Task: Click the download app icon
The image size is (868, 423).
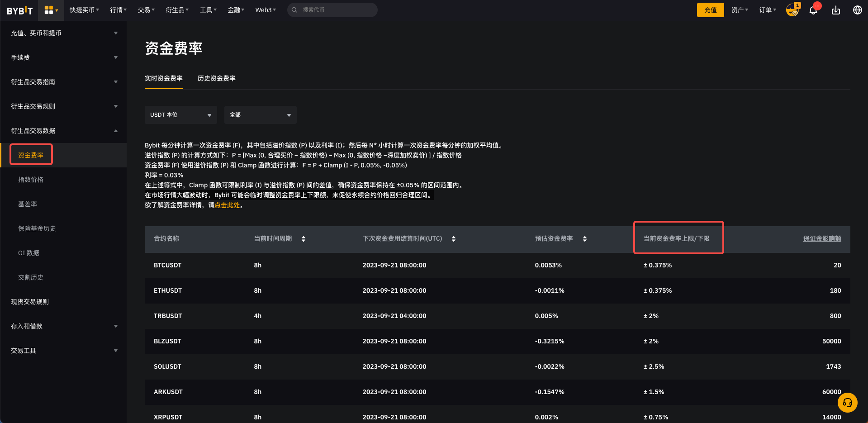Action: click(835, 10)
